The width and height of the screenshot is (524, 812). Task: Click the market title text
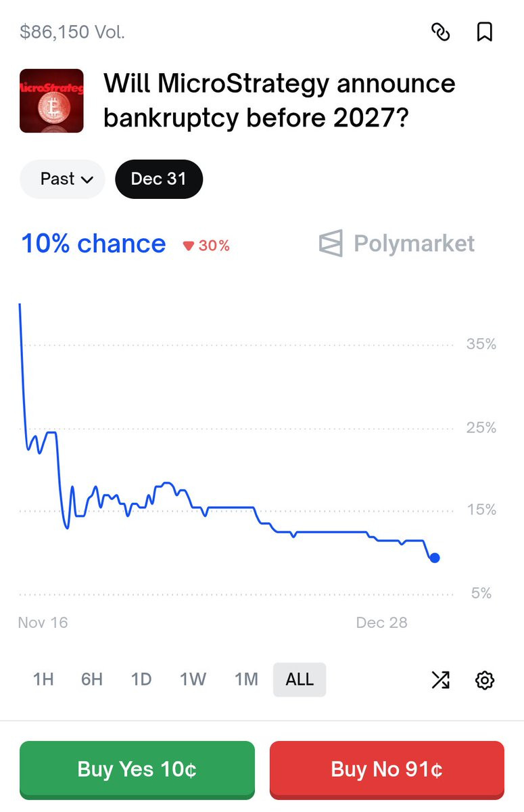(x=279, y=101)
